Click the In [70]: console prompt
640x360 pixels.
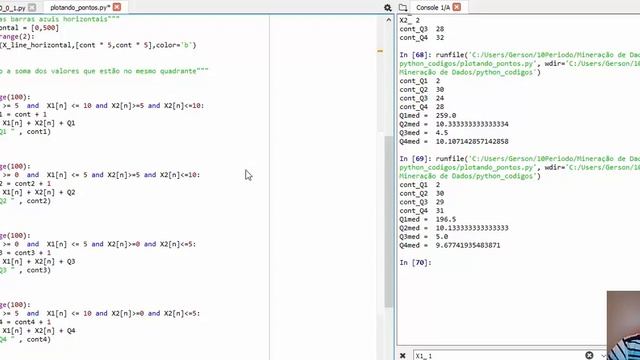(x=415, y=262)
